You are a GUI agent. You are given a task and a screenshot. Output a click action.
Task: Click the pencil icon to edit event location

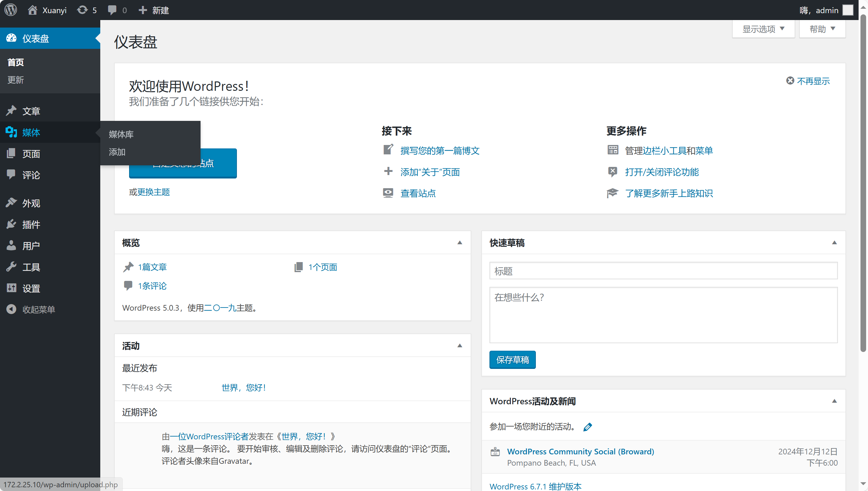click(587, 427)
